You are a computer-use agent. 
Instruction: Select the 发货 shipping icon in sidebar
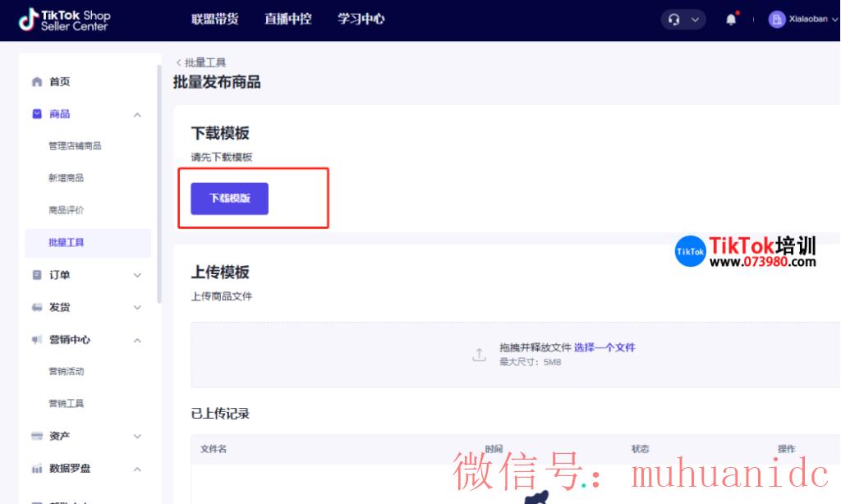37,307
